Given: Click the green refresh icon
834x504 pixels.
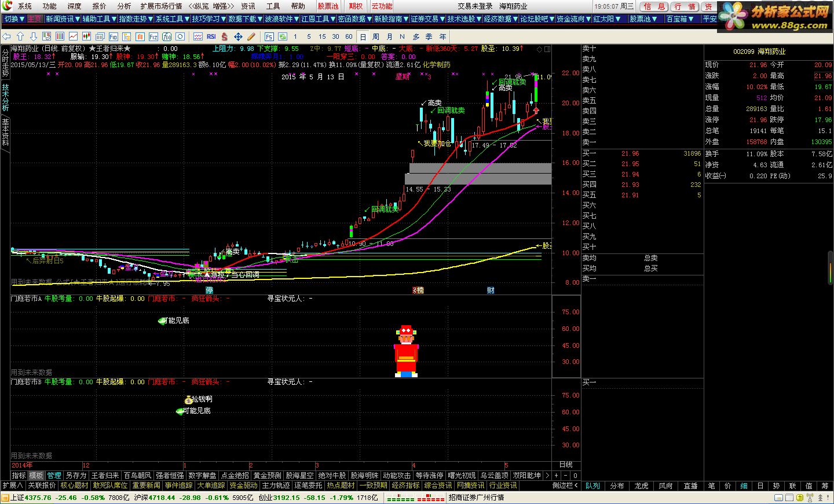Looking at the screenshot, I should point(283,36).
